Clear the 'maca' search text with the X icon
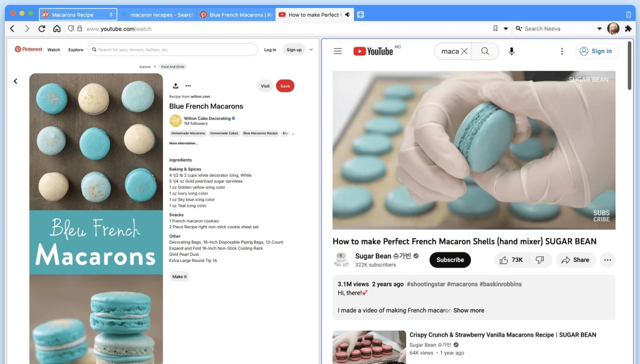Image resolution: width=640 pixels, height=364 pixels. point(465,51)
